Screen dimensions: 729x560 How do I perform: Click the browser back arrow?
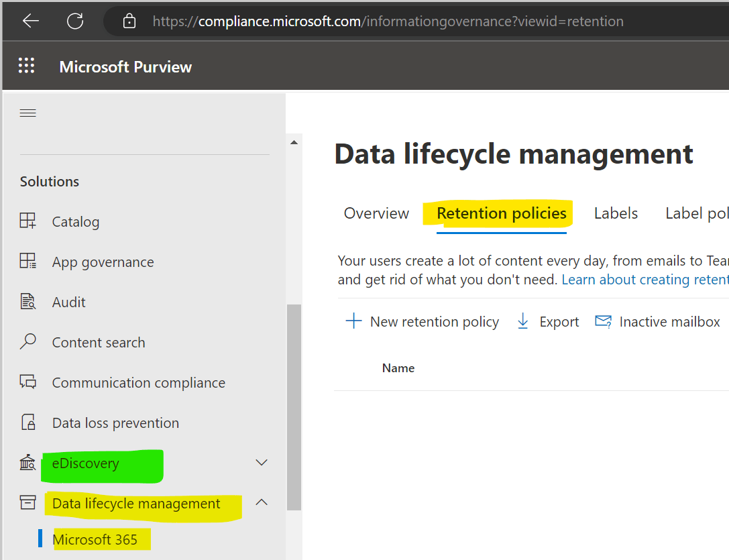[x=31, y=21]
